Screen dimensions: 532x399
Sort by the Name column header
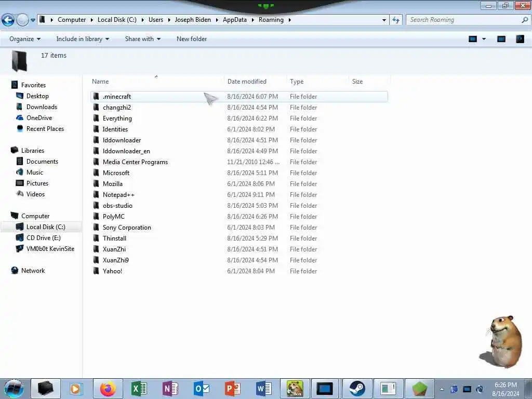point(100,82)
